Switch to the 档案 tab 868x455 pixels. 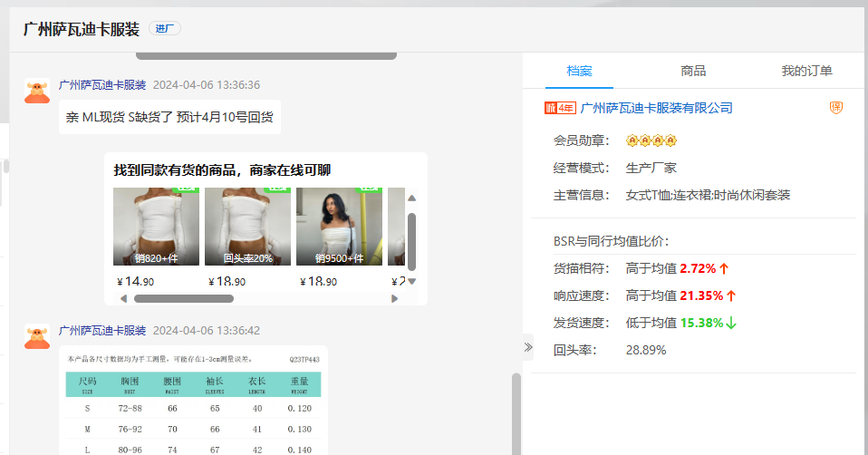pos(579,71)
